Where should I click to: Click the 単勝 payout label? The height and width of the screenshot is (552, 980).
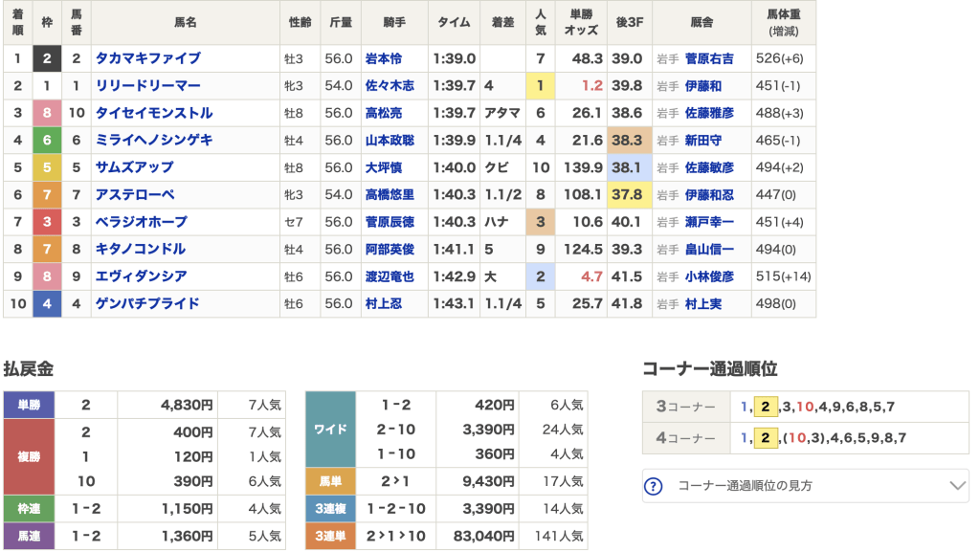(29, 405)
